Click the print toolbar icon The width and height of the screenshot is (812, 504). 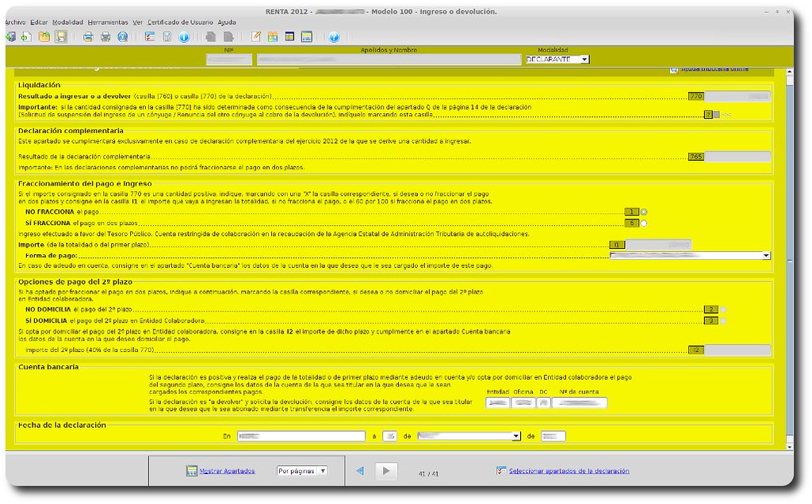pyautogui.click(x=88, y=36)
